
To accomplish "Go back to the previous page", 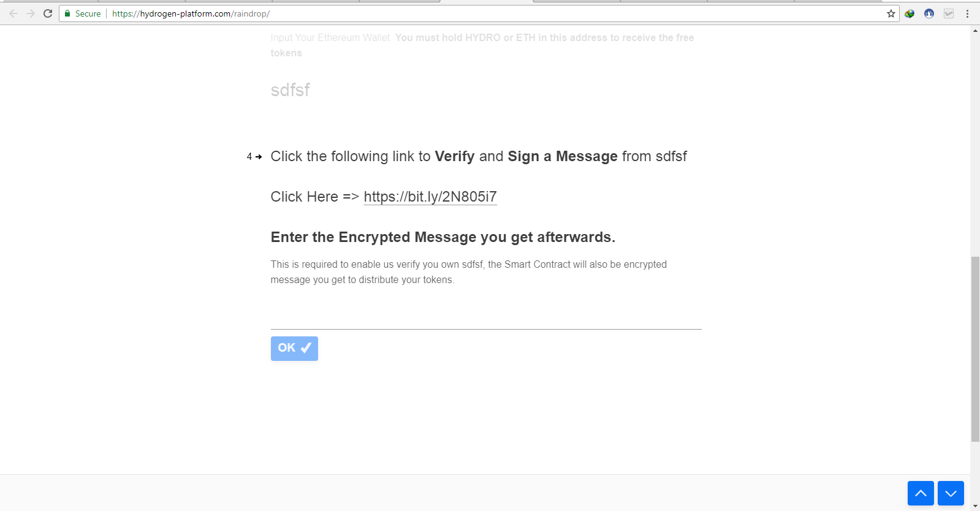I will coord(13,13).
